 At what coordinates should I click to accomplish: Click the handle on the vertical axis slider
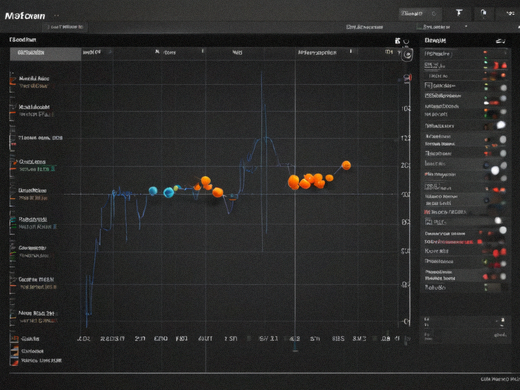click(x=407, y=78)
